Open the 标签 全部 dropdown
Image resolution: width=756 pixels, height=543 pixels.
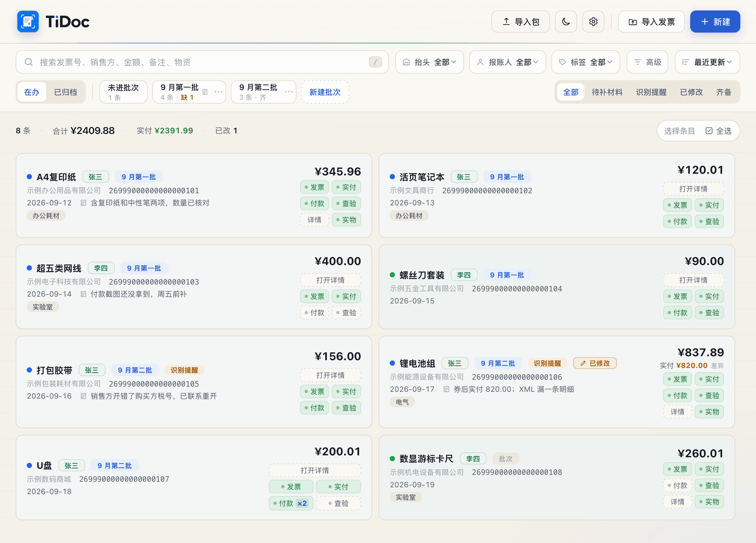pos(585,62)
